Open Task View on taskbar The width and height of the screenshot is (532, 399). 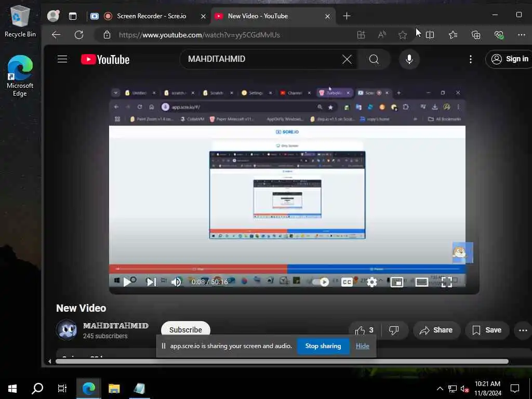click(x=62, y=389)
